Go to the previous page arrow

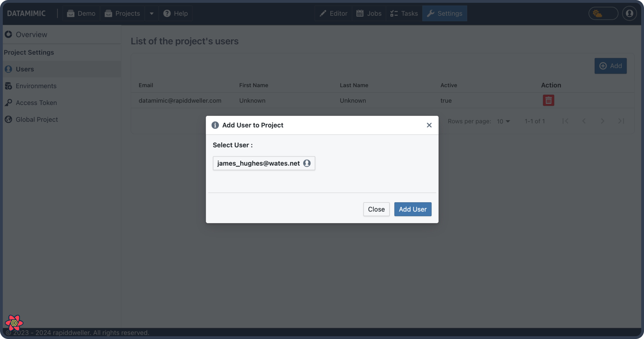pos(584,121)
